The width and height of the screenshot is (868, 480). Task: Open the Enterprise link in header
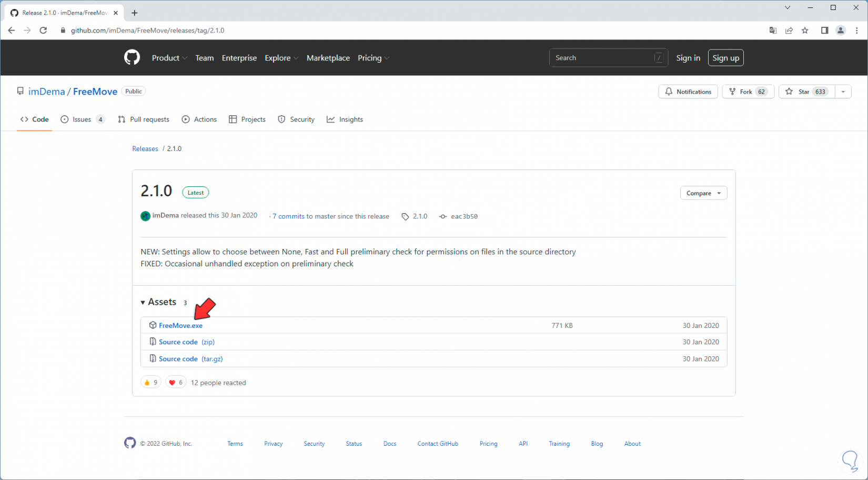pos(239,58)
